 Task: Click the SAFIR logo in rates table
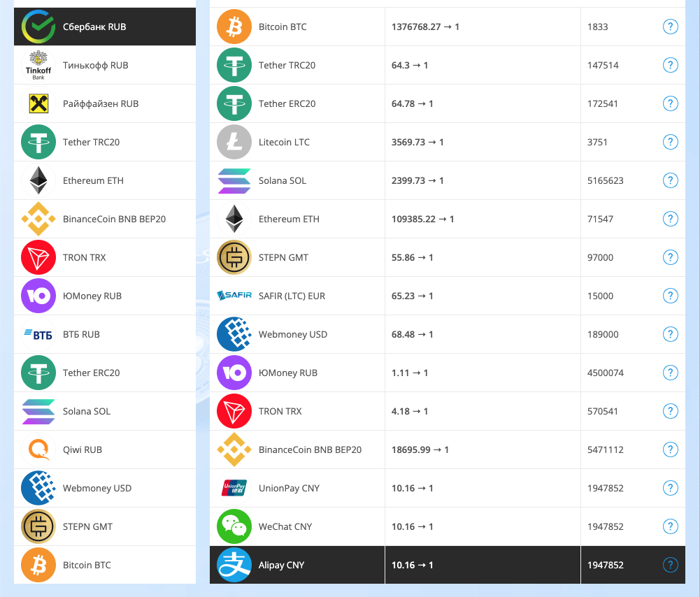click(x=234, y=296)
